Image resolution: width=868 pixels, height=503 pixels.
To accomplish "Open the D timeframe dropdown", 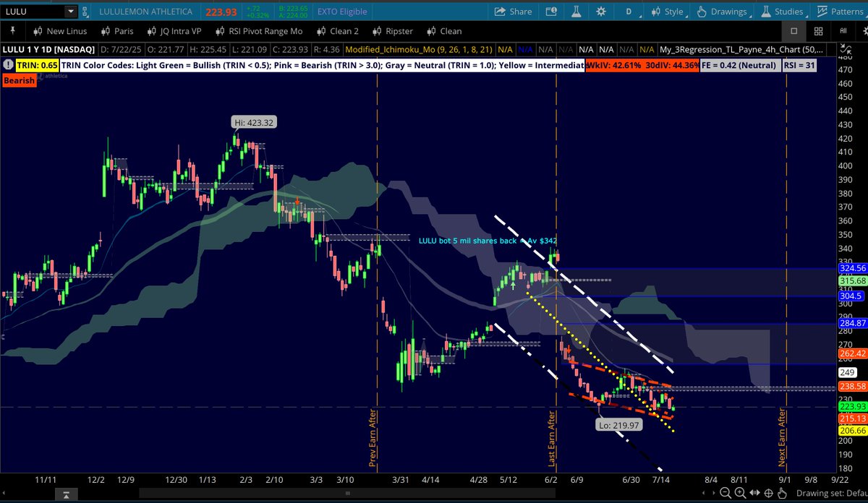I will 631,12.
